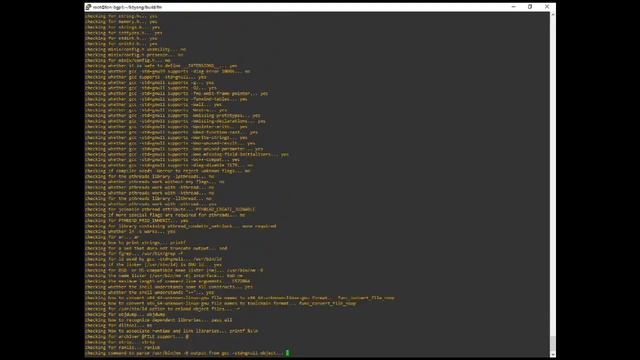Click line 'checking for objdump... objdump'
The height and width of the screenshot is (360, 640).
[125, 314]
